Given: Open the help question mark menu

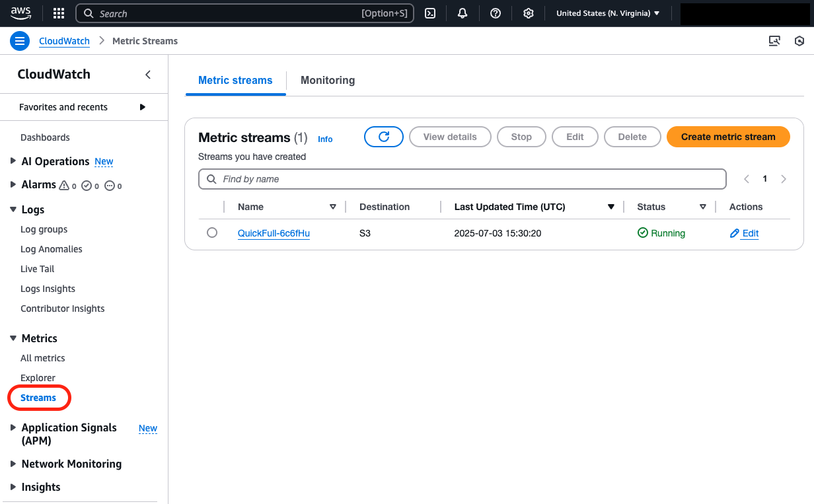Looking at the screenshot, I should (x=496, y=13).
